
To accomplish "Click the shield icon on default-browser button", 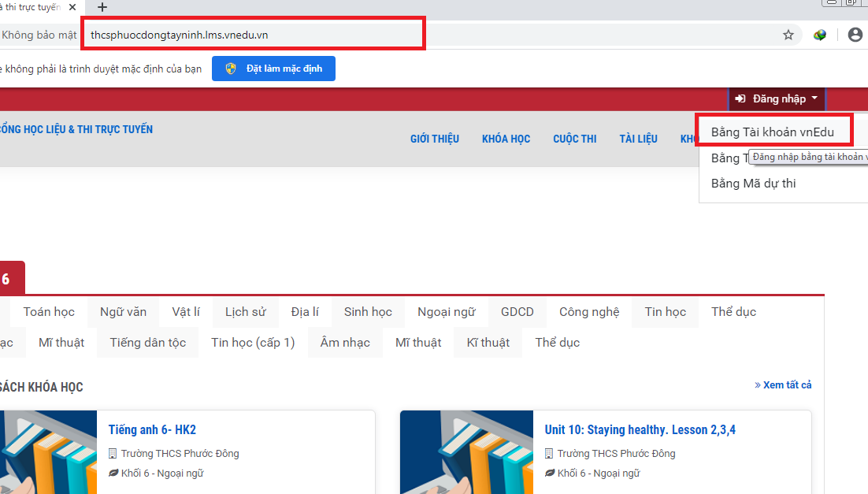I will (231, 69).
